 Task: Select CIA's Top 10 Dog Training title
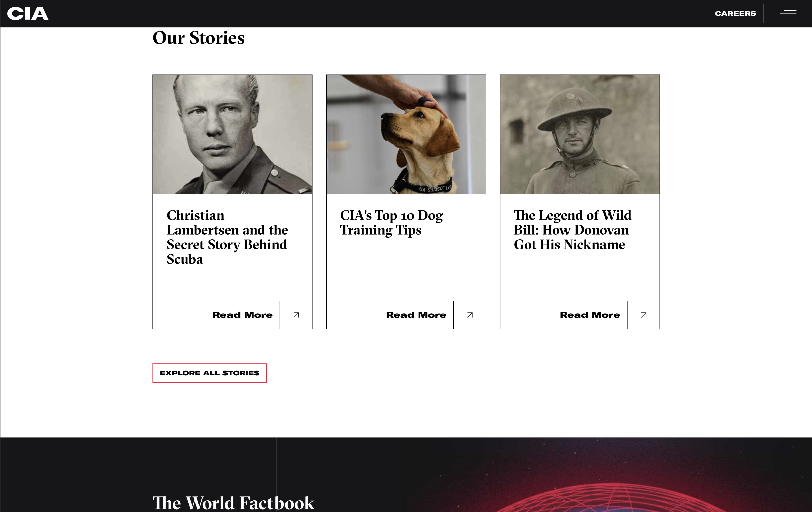392,223
